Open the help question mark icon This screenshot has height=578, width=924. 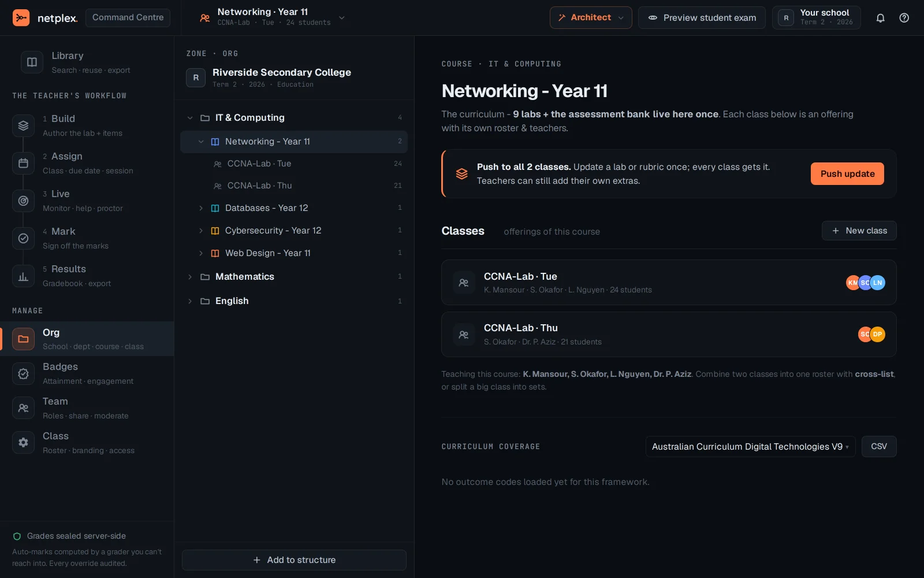[904, 18]
